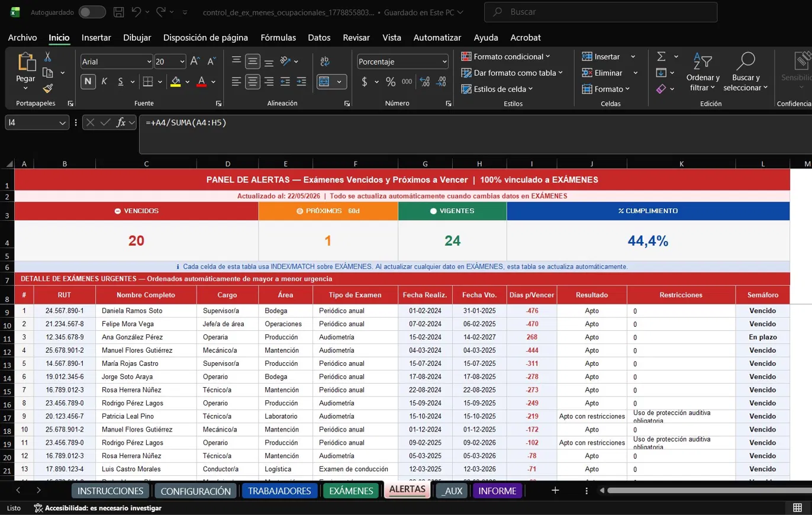812x515 pixels.
Task: Toggle Merge and center button
Action: (325, 82)
